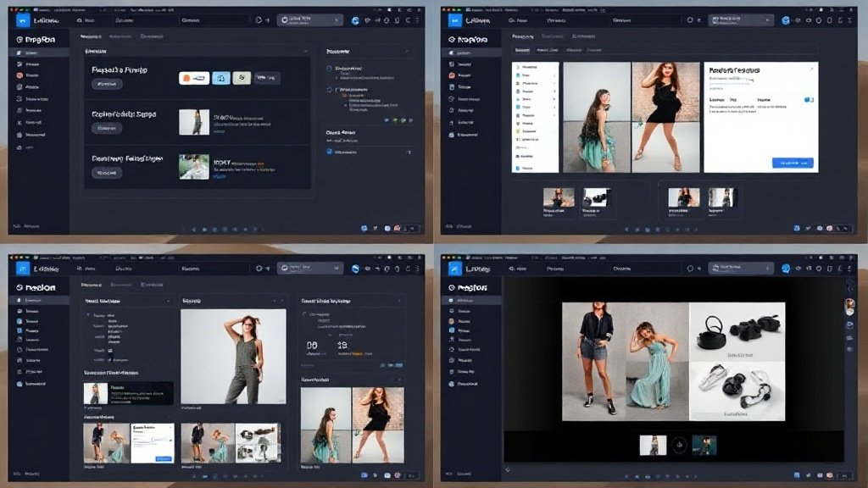This screenshot has height=488, width=868.
Task: Click user avatar on slideshow window right edge
Action: (849, 305)
